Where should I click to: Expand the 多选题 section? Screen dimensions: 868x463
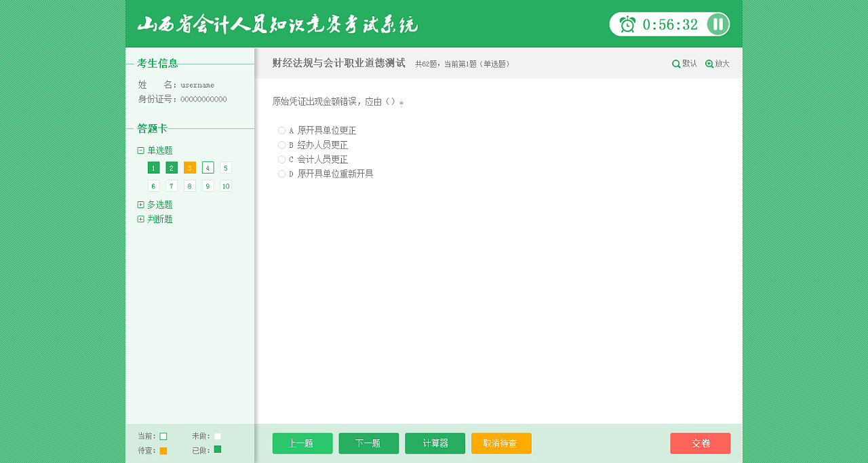tap(140, 205)
